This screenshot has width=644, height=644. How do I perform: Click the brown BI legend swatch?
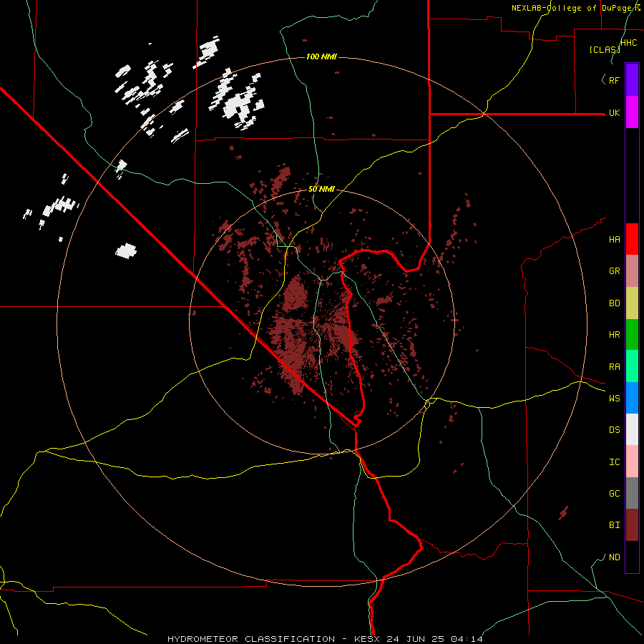pyautogui.click(x=632, y=525)
